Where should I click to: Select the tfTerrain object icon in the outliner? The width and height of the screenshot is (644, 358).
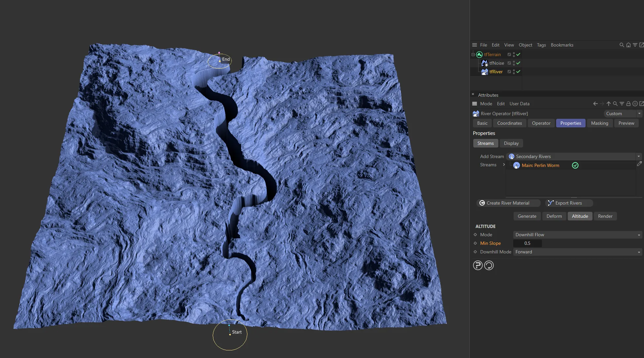479,54
